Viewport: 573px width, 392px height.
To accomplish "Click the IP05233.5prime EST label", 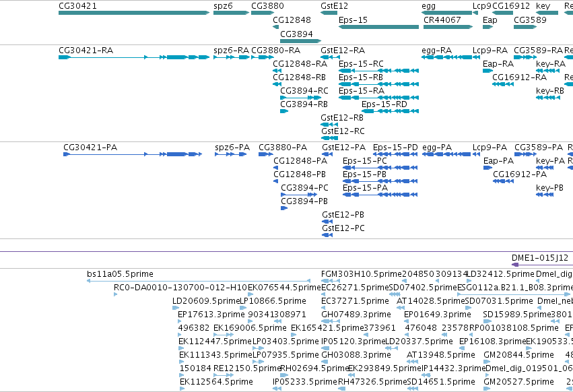I will 305,382.
